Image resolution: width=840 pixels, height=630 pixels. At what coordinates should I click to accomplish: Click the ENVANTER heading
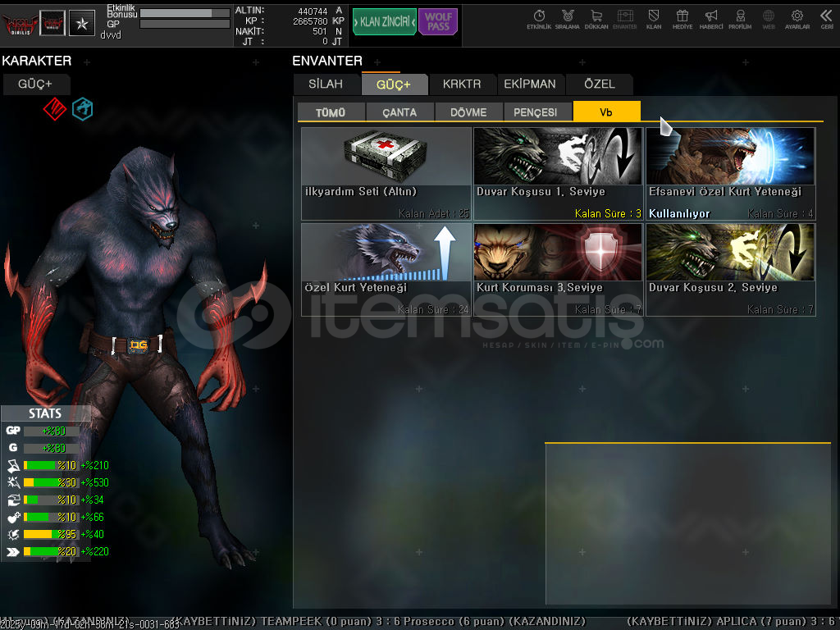327,61
